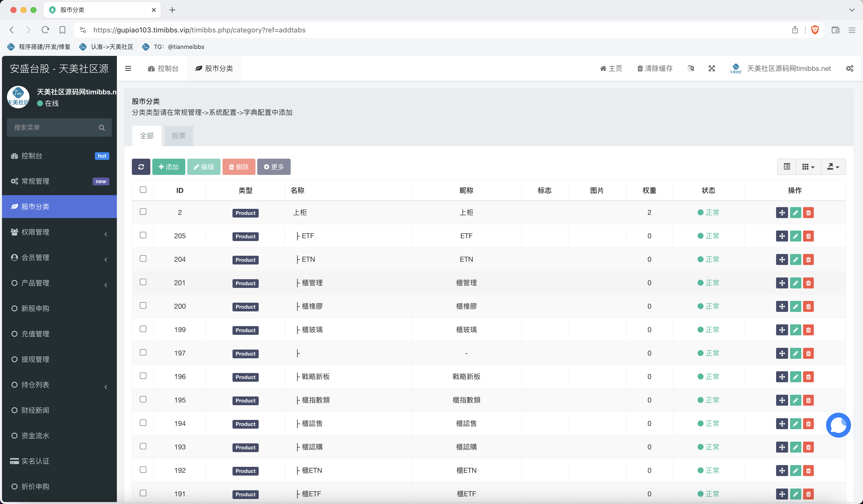The height and width of the screenshot is (504, 863).
Task: Expand the 持仓列表 sidebar menu
Action: pyautogui.click(x=59, y=385)
